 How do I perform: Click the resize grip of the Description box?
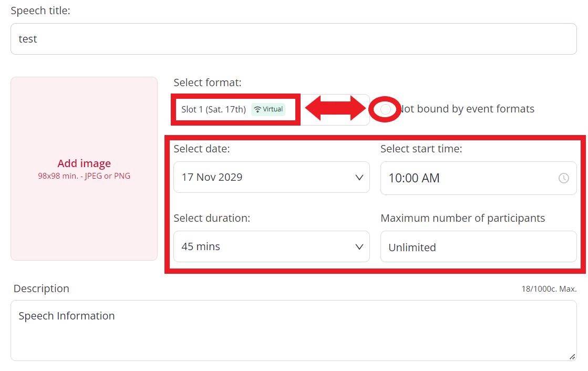(572, 357)
